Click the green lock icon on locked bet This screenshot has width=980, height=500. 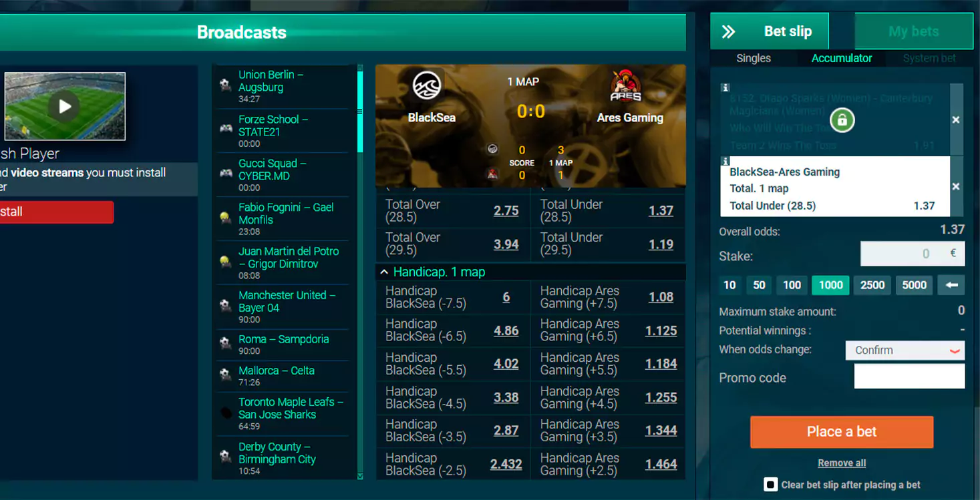(x=842, y=120)
